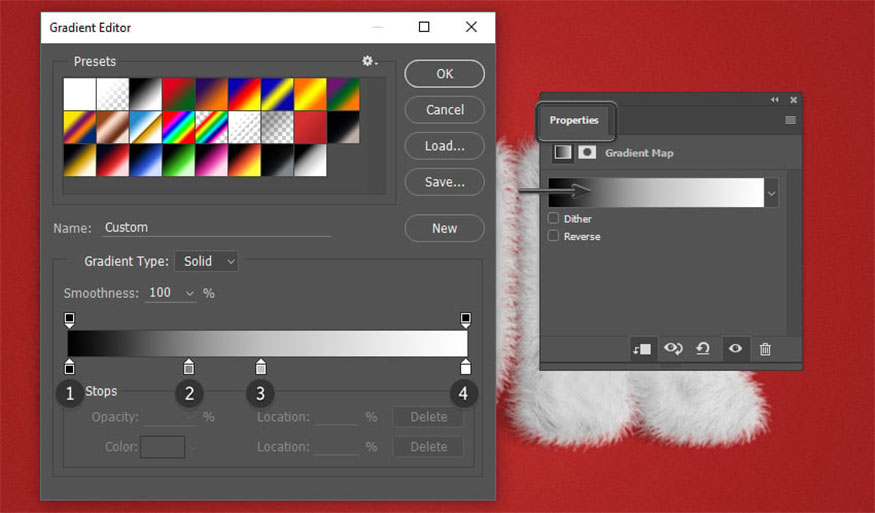Click the clip to layer icon

pyautogui.click(x=641, y=348)
